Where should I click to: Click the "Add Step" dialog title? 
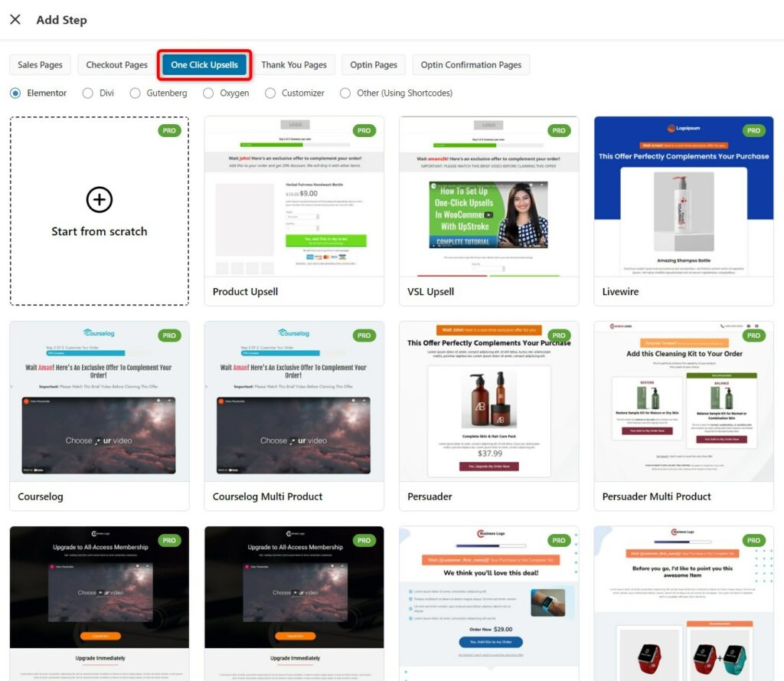pos(61,20)
